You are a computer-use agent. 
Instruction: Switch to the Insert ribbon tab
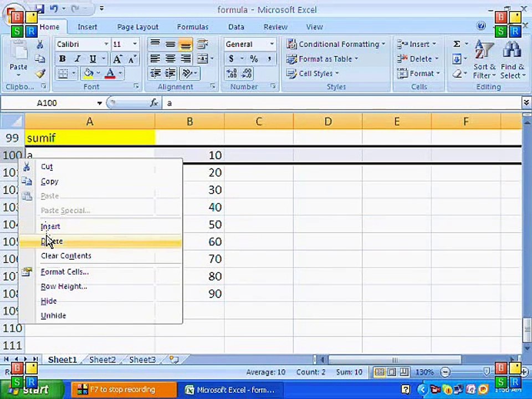[x=87, y=27]
